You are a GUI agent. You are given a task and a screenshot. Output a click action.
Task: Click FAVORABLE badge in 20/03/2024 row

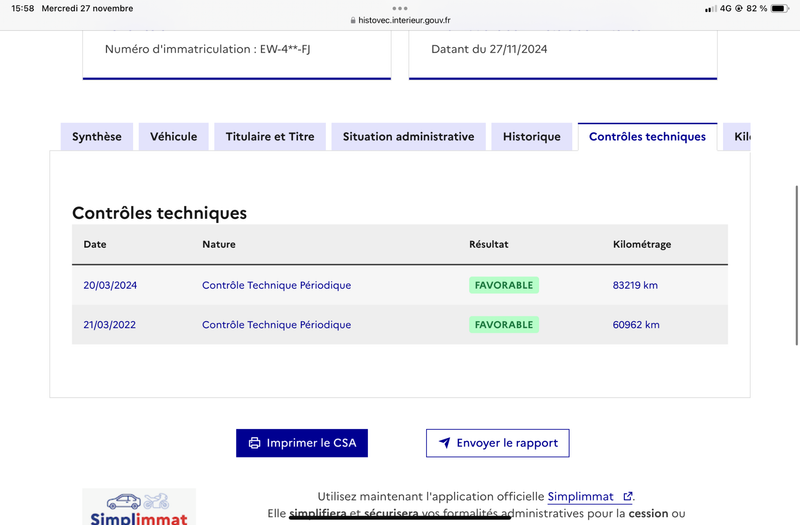(504, 285)
